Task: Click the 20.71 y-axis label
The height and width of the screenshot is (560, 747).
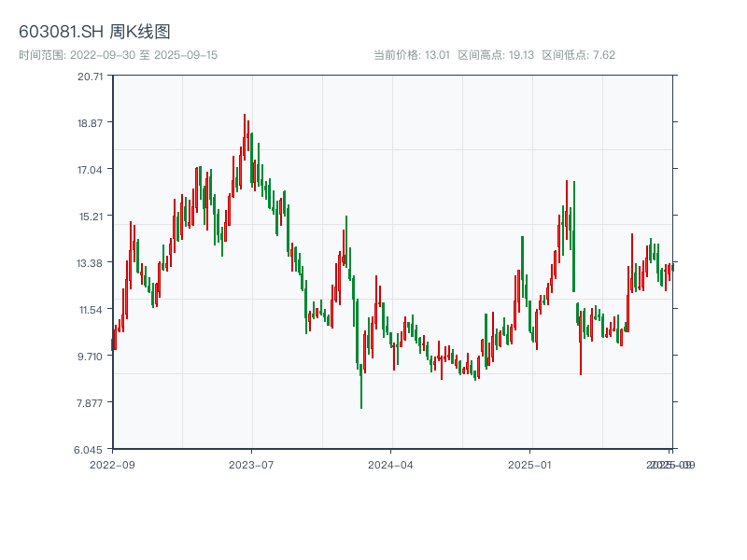Action: tap(90, 77)
